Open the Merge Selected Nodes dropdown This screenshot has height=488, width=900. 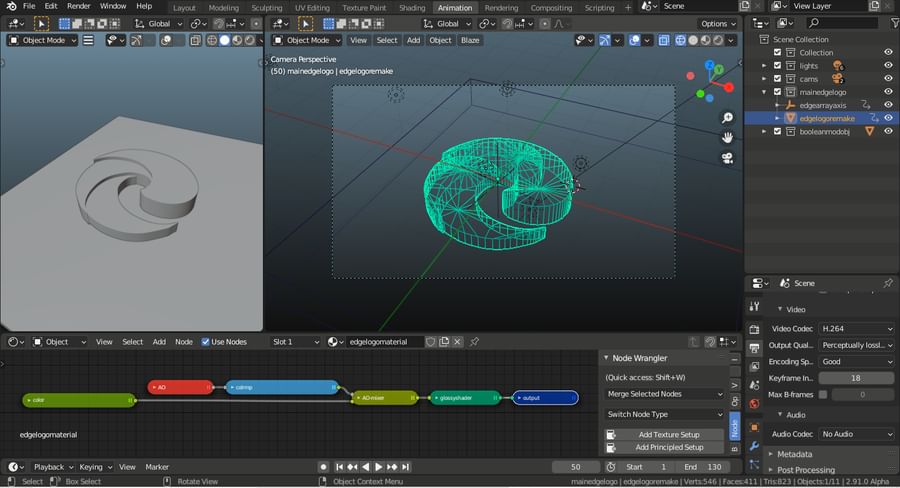click(x=664, y=394)
